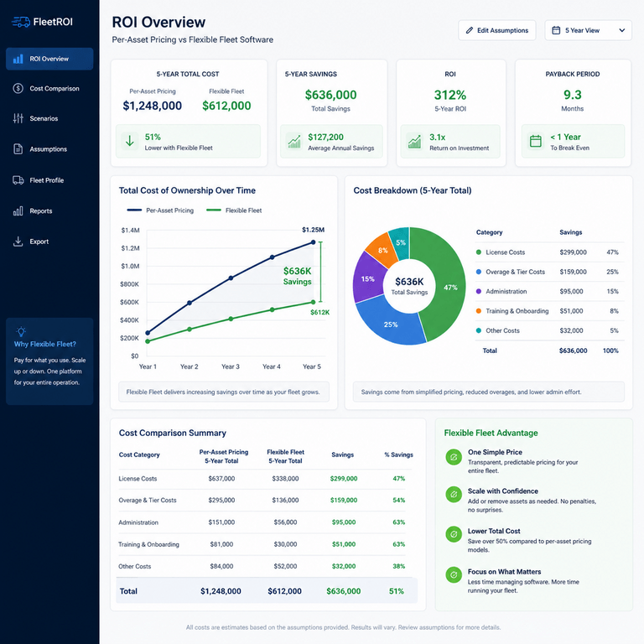Click the $636K Total Savings donut center
The height and width of the screenshot is (644, 644).
tap(409, 285)
